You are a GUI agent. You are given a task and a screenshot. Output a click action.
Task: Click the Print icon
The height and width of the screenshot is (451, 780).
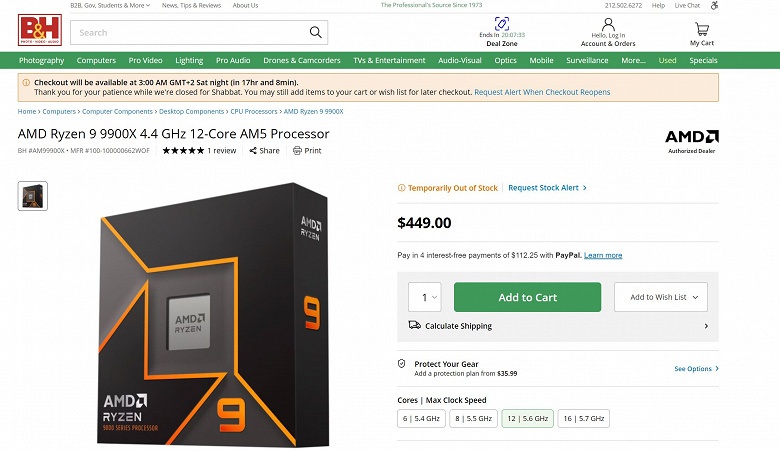pos(297,151)
